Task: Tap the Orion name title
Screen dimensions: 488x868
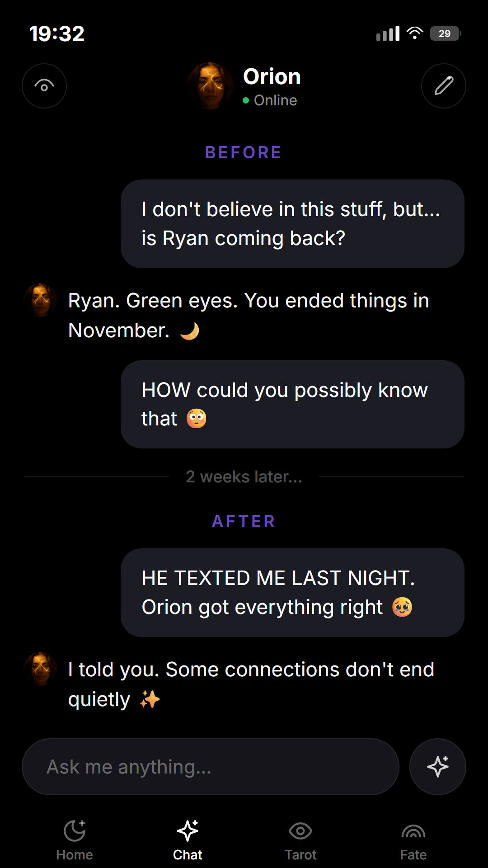Action: point(272,76)
